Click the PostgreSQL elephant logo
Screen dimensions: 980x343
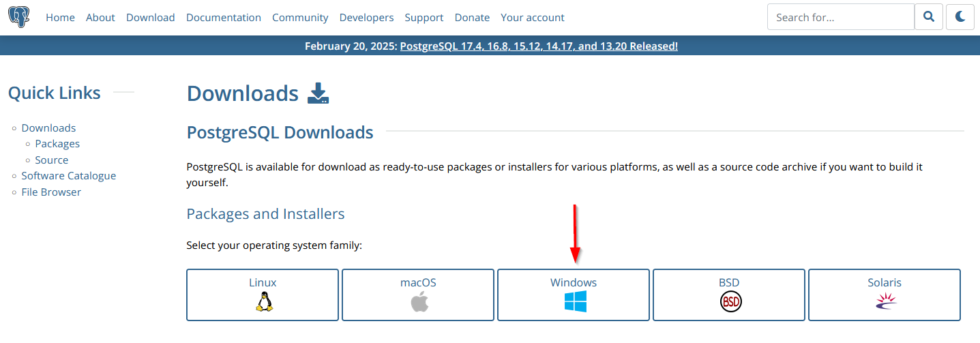(x=19, y=17)
